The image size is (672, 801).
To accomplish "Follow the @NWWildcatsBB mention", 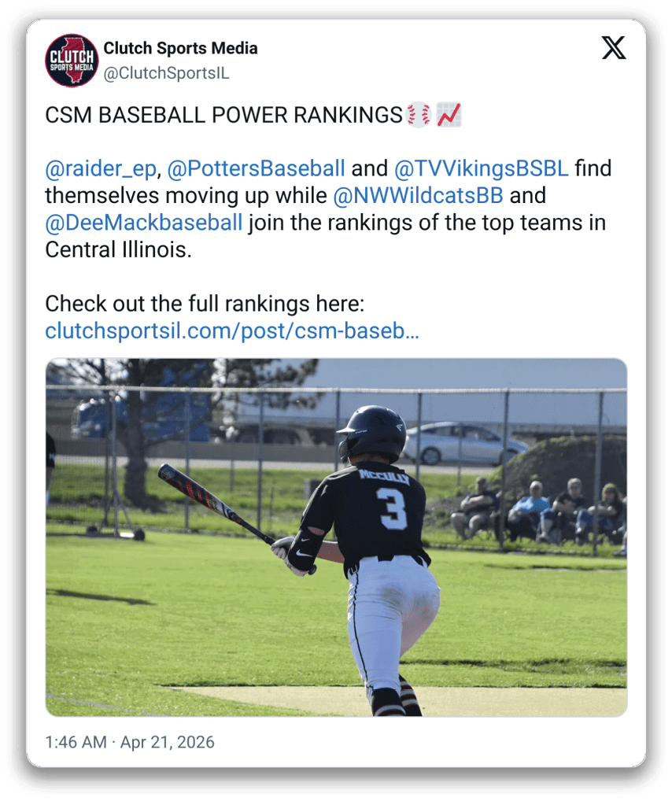I will tap(418, 196).
